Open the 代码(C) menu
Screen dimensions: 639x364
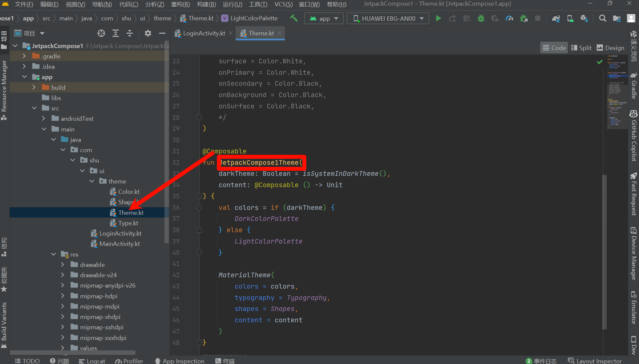128,4
